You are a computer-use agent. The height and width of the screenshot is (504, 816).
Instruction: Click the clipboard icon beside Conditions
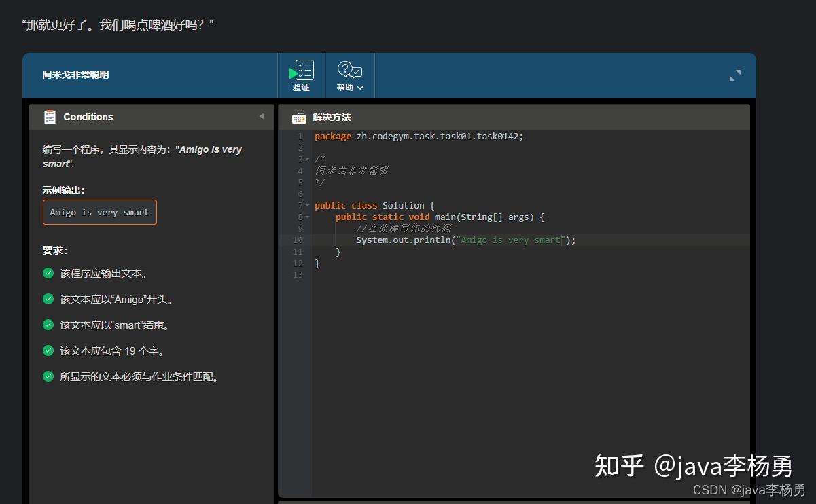tap(49, 116)
